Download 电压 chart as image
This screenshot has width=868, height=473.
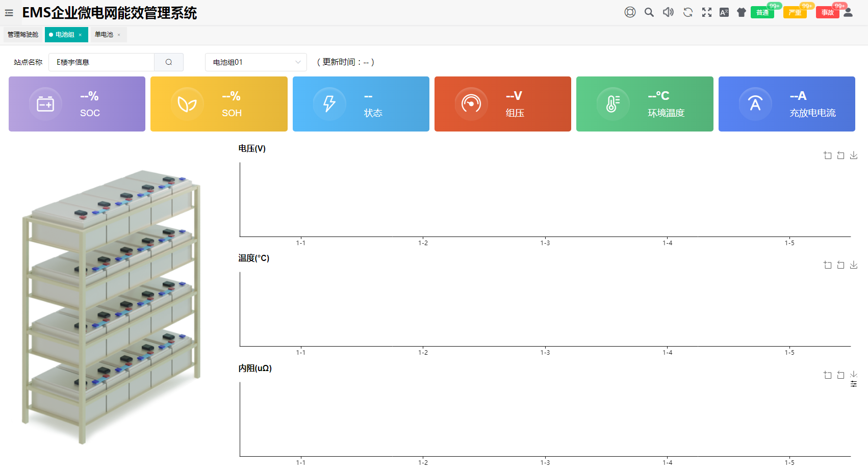coord(854,155)
